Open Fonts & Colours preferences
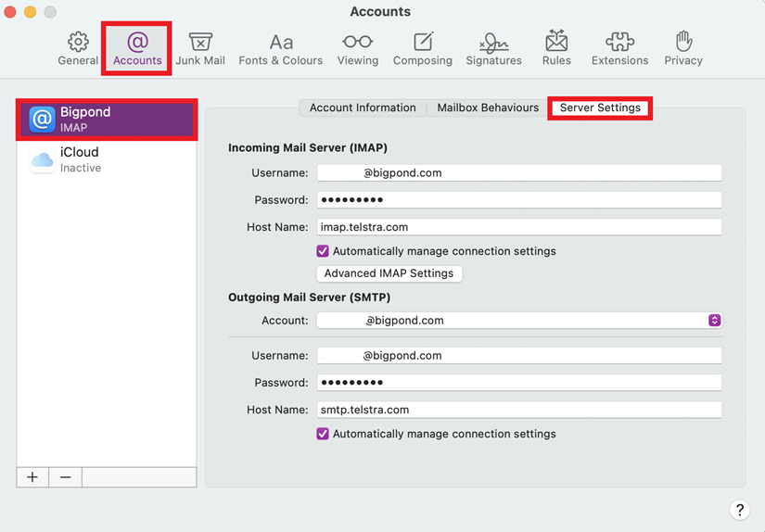The image size is (765, 532). 280,48
